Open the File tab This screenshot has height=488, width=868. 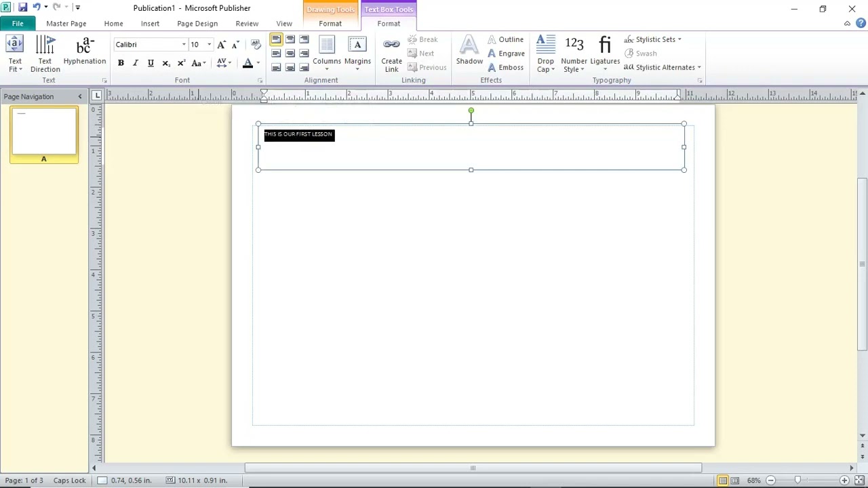18,24
